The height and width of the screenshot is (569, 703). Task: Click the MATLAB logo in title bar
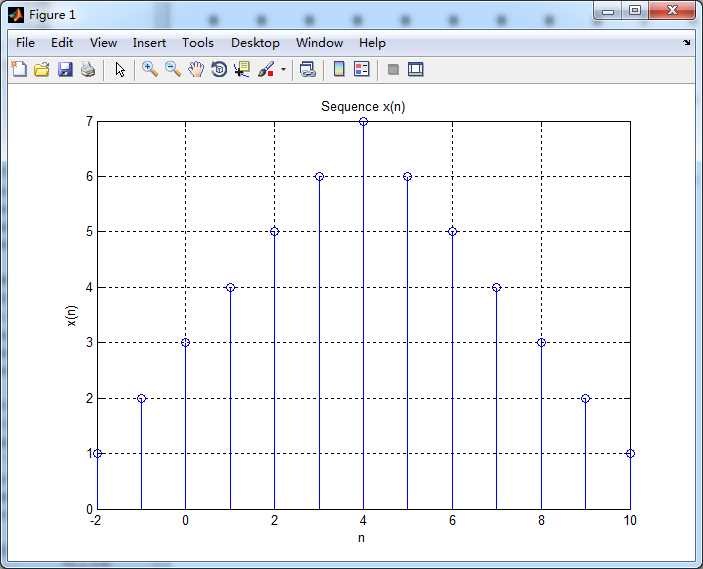coord(16,15)
